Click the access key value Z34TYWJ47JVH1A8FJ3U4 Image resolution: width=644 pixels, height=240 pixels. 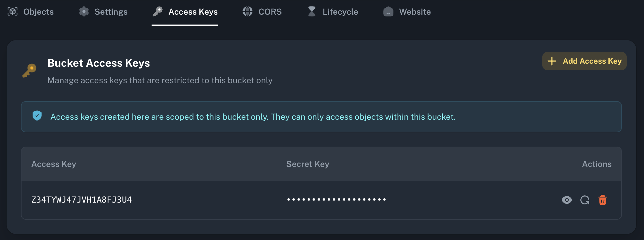pyautogui.click(x=82, y=200)
